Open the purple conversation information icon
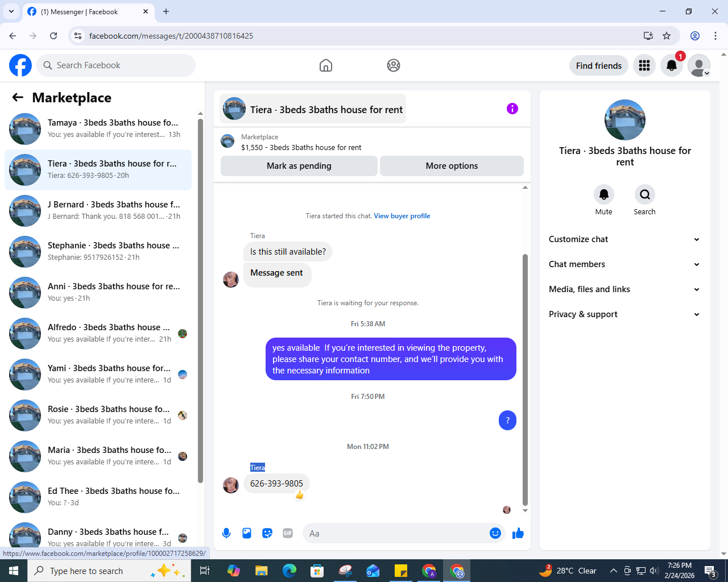The height and width of the screenshot is (582, 728). [x=512, y=109]
